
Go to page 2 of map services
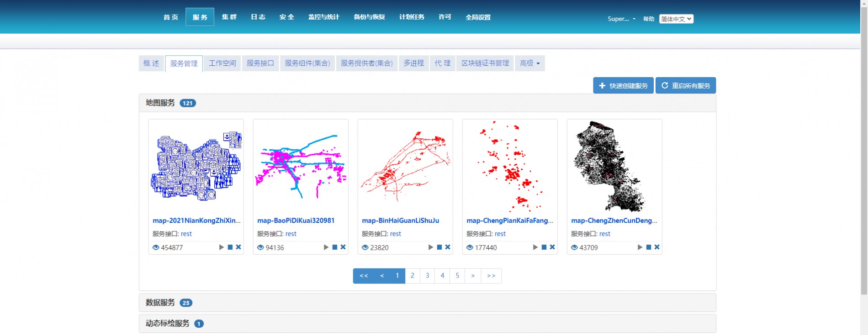(x=413, y=276)
